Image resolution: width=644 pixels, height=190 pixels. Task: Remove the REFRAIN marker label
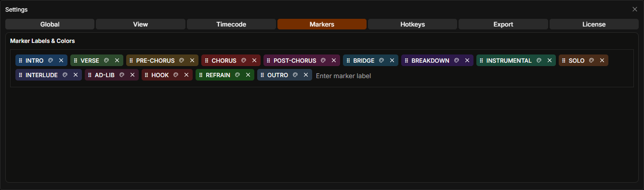coord(248,75)
